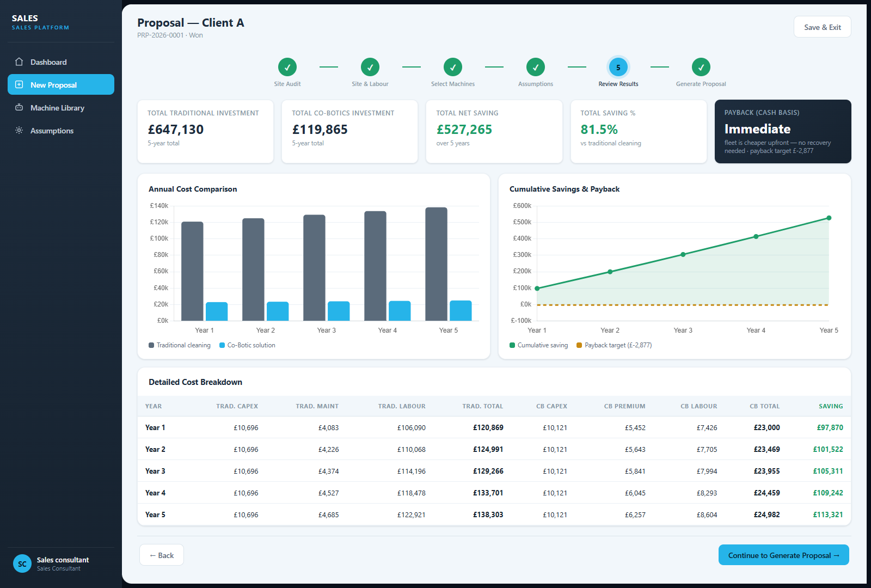Image resolution: width=871 pixels, height=588 pixels.
Task: Go to the Site Audit step checkmark
Action: click(x=287, y=67)
